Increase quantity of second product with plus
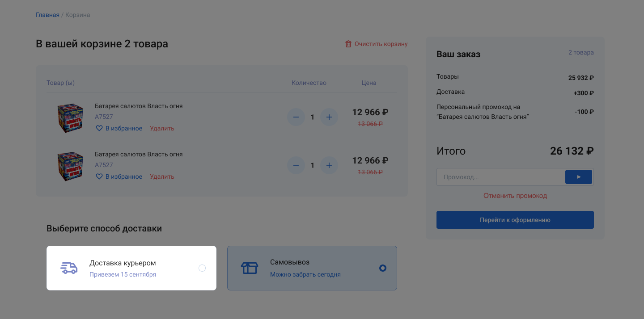Screen dimensions: 644x319 click(x=329, y=165)
